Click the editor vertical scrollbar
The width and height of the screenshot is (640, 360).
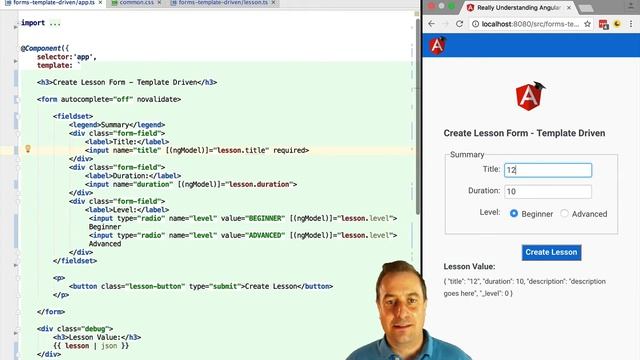(x=417, y=116)
